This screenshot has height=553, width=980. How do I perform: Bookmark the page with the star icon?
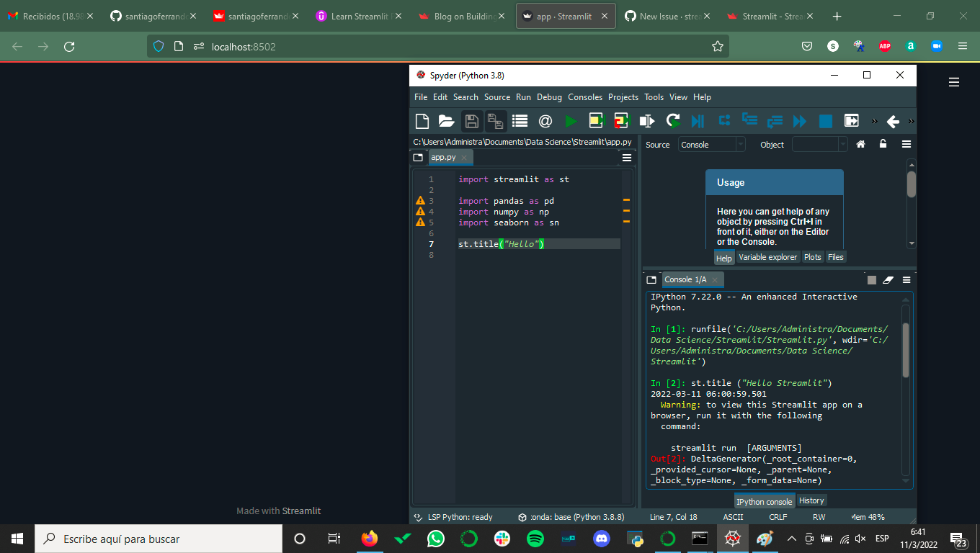click(x=718, y=45)
